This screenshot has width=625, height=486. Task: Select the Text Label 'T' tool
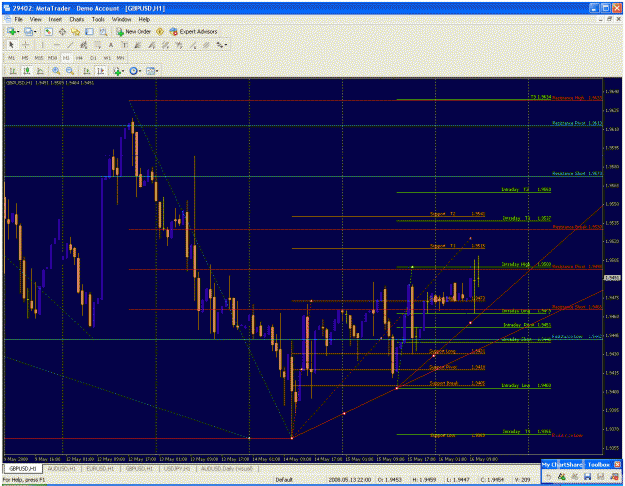pyautogui.click(x=124, y=45)
